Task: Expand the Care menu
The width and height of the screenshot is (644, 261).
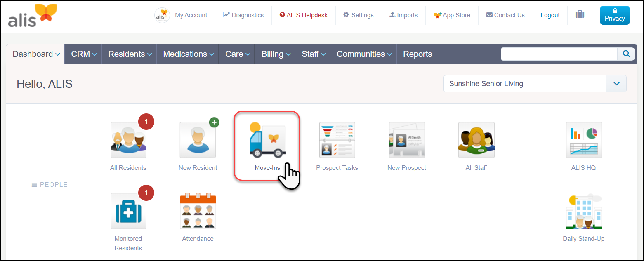Action: click(x=238, y=54)
